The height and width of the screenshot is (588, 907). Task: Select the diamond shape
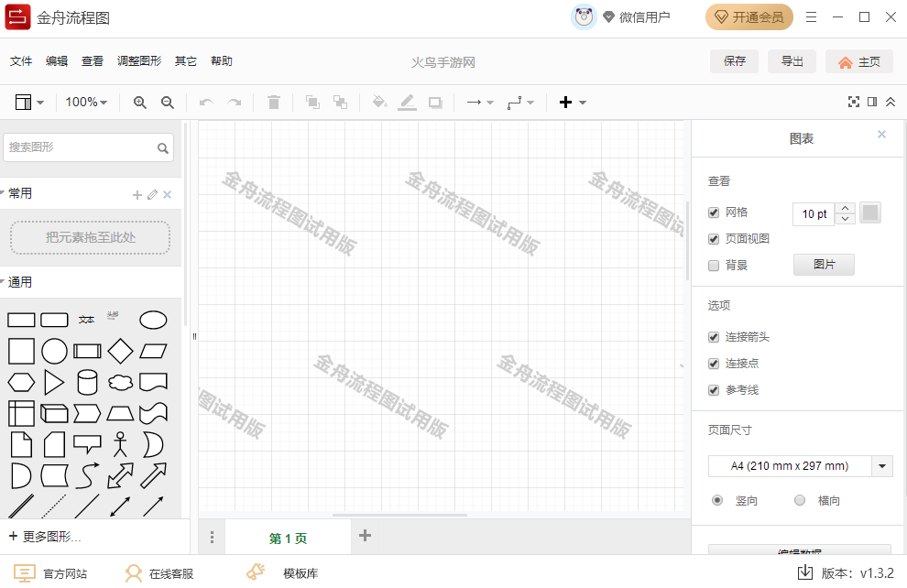[120, 351]
